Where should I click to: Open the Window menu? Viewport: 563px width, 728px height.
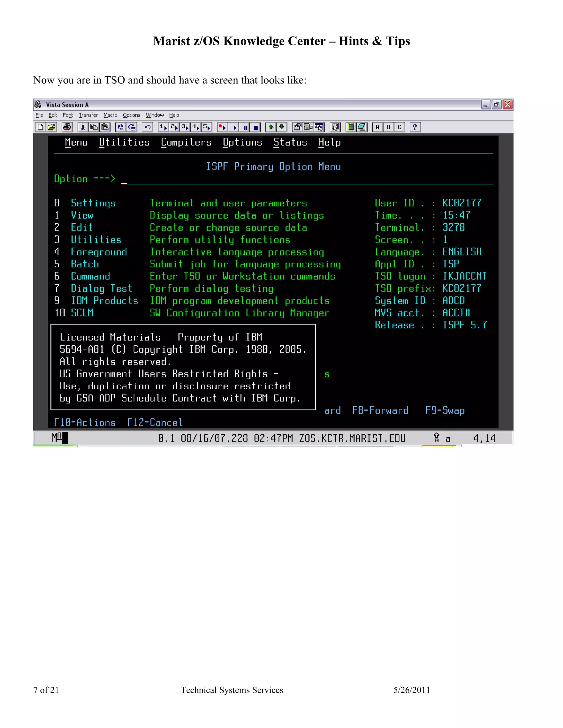point(155,115)
